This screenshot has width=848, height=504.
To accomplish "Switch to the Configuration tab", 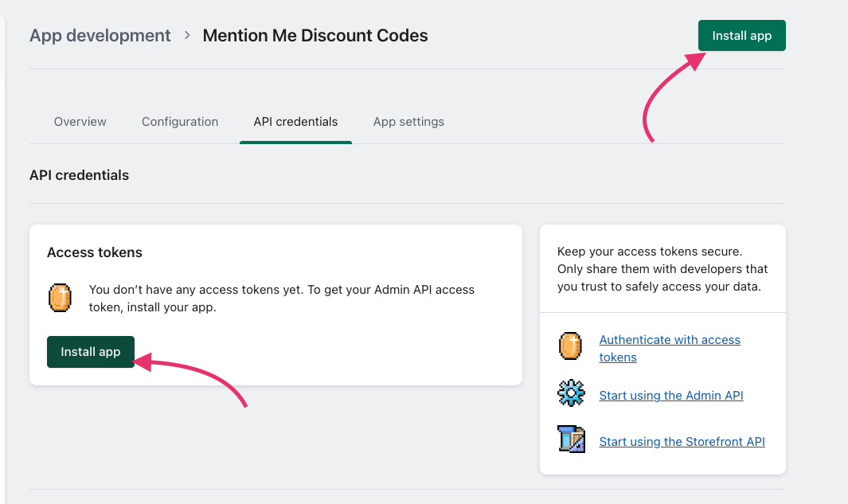I will click(180, 122).
